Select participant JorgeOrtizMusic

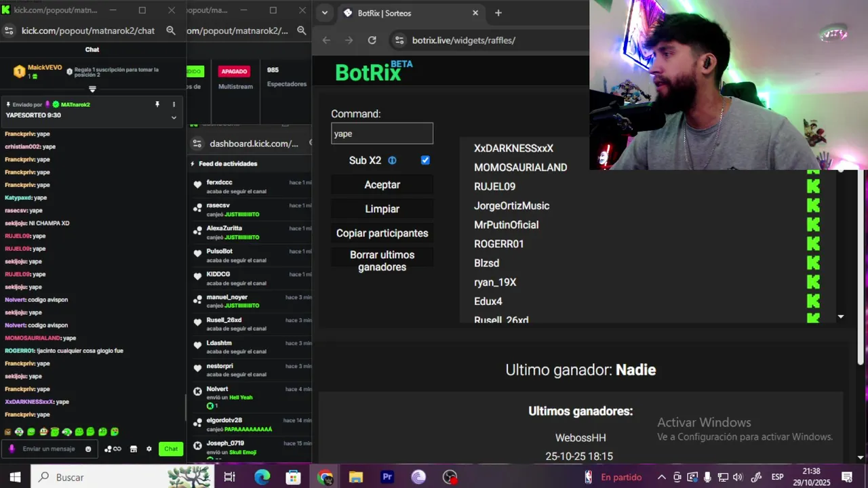click(x=511, y=205)
